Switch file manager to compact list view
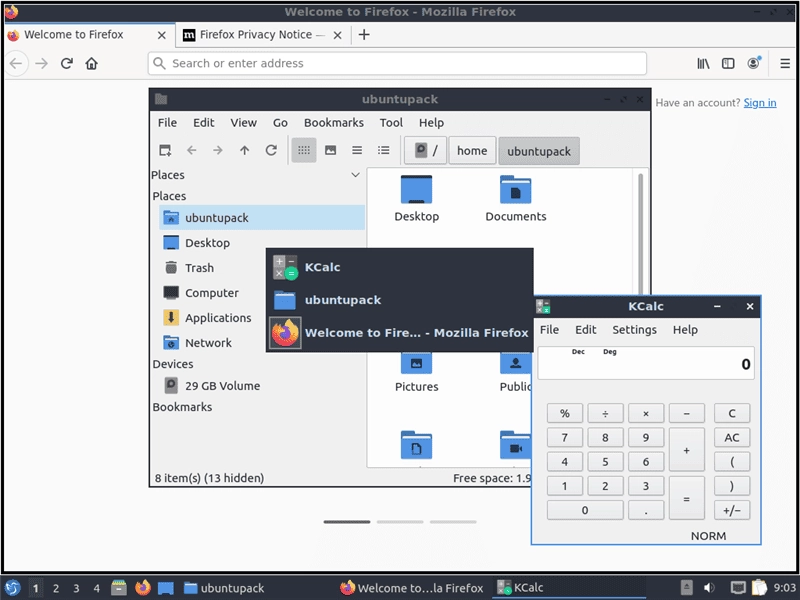 (357, 150)
